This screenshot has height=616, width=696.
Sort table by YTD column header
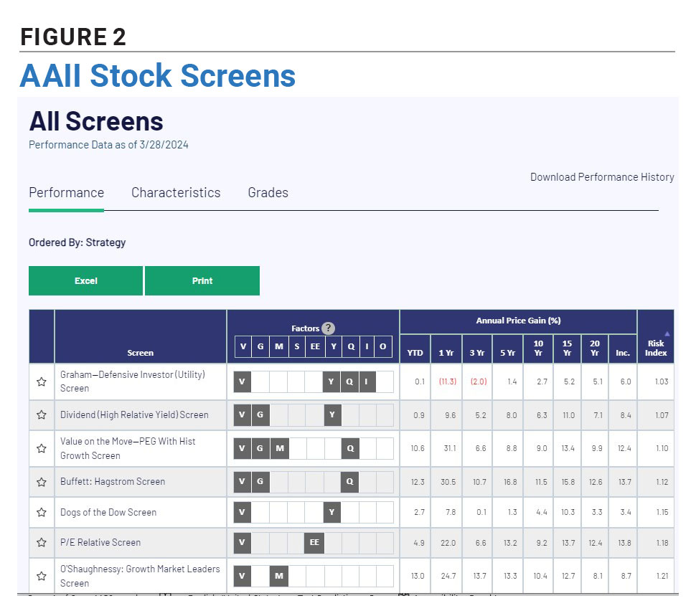tap(415, 353)
